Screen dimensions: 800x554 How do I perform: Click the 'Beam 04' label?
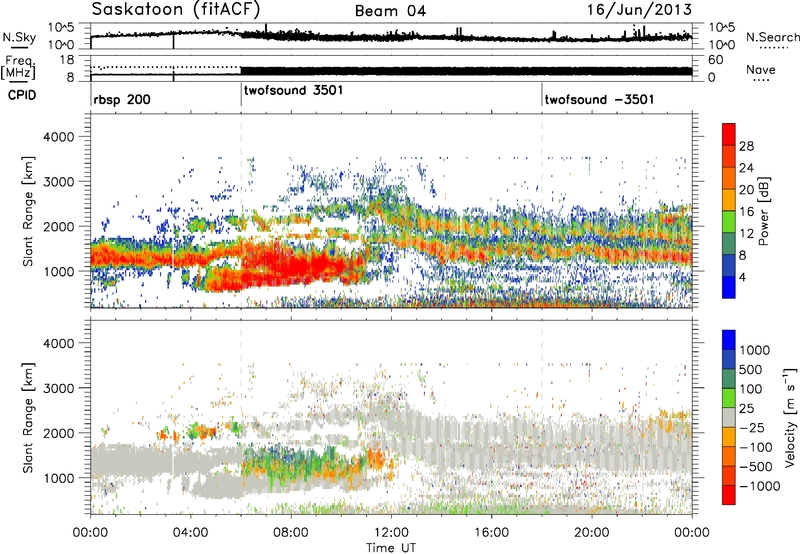(x=390, y=11)
